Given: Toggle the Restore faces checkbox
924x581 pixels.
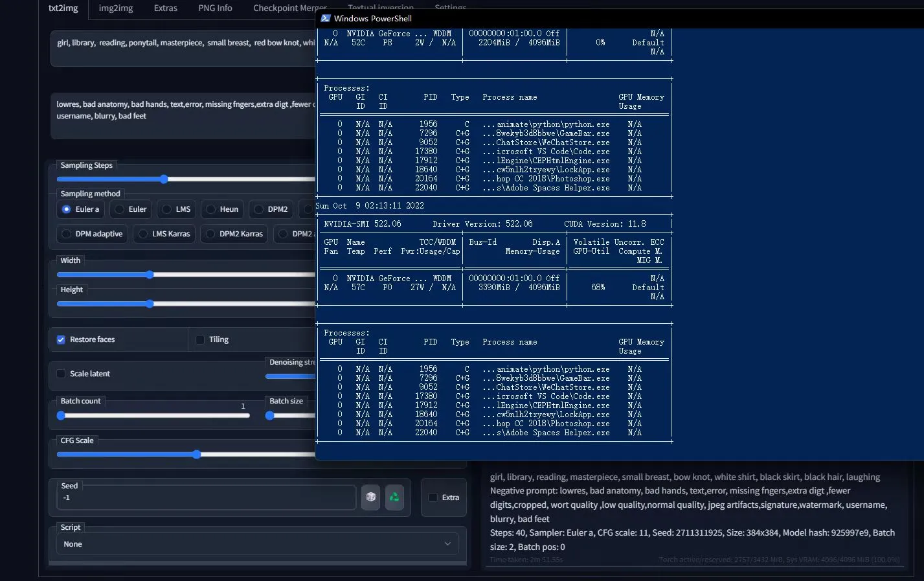Looking at the screenshot, I should point(61,339).
